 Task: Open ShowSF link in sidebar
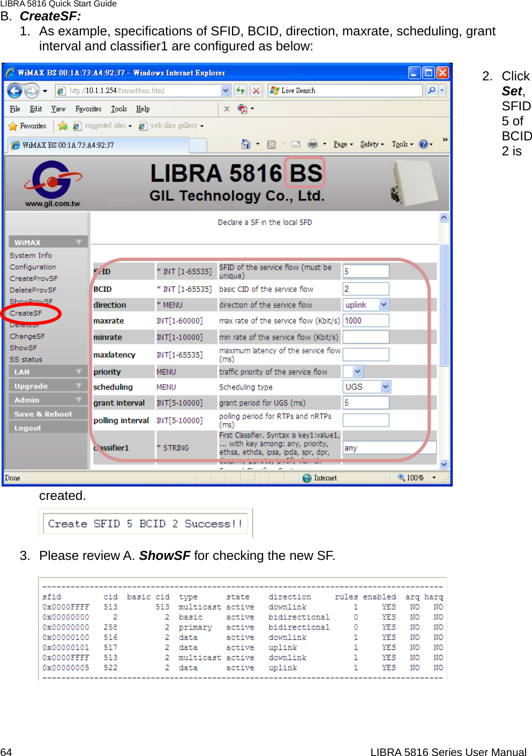pos(23,348)
